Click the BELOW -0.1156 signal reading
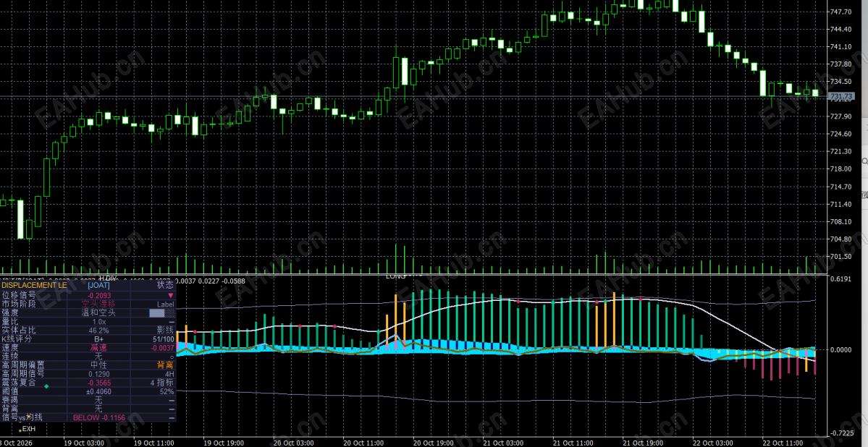868x447 pixels. pos(99,417)
